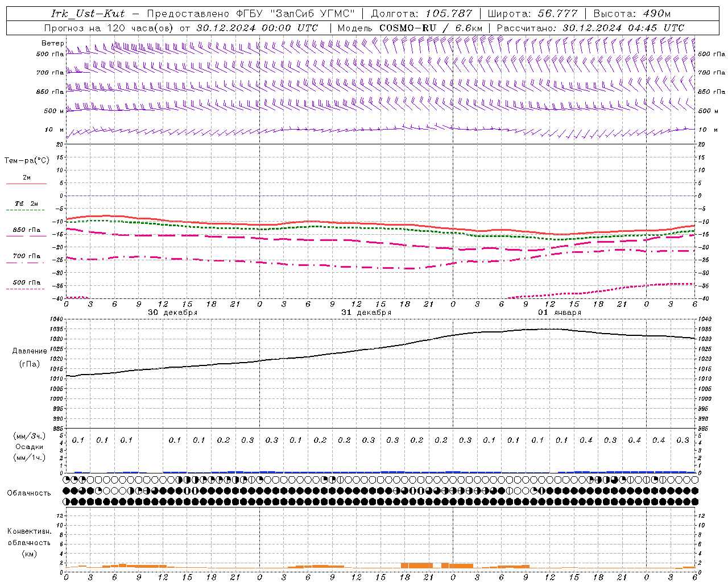
Task: Click the station title Irk_Ust-Kut
Action: pos(88,13)
